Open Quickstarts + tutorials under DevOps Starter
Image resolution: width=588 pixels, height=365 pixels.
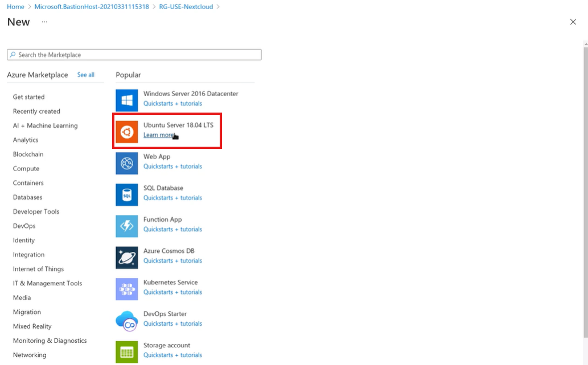[172, 323]
